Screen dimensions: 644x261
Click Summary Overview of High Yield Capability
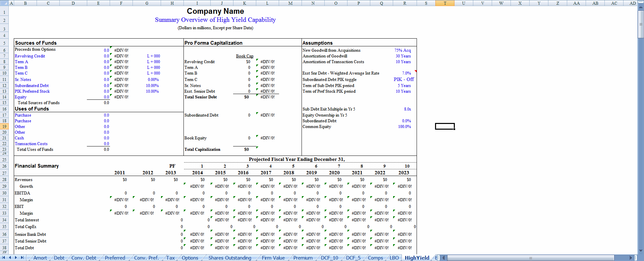(215, 20)
